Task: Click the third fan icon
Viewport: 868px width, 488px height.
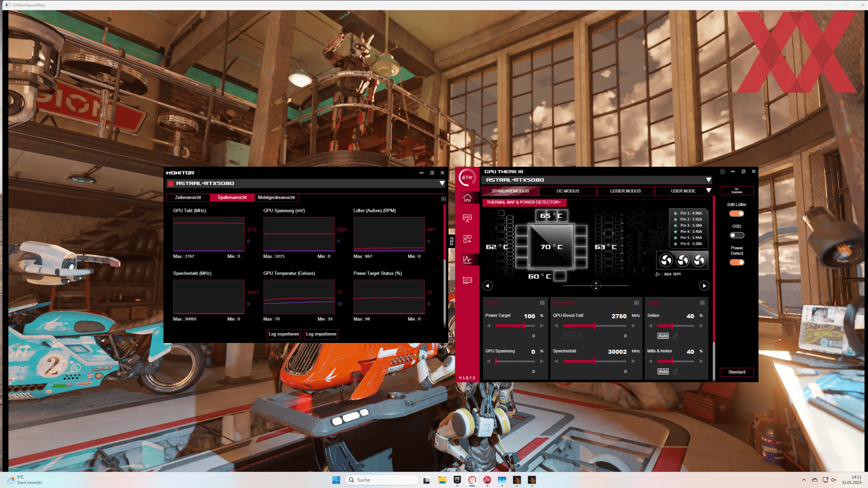Action: coord(699,260)
